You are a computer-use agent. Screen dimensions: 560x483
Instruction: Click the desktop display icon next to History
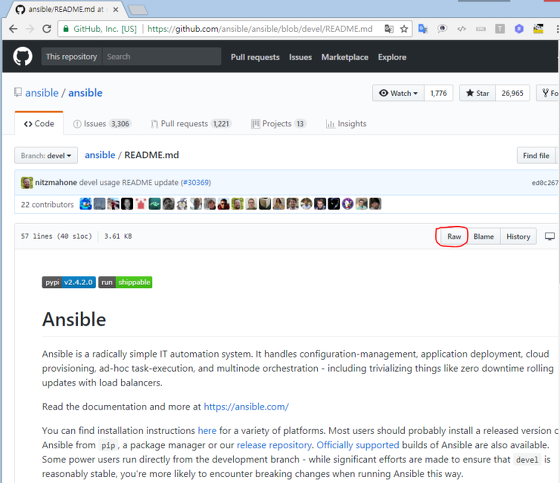[x=550, y=236]
